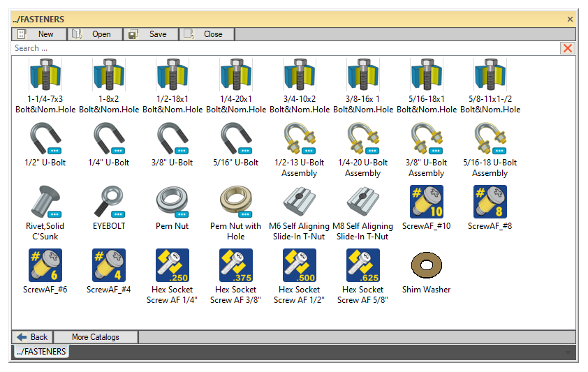Save the catalog using Save button
The image size is (588, 372).
point(152,34)
